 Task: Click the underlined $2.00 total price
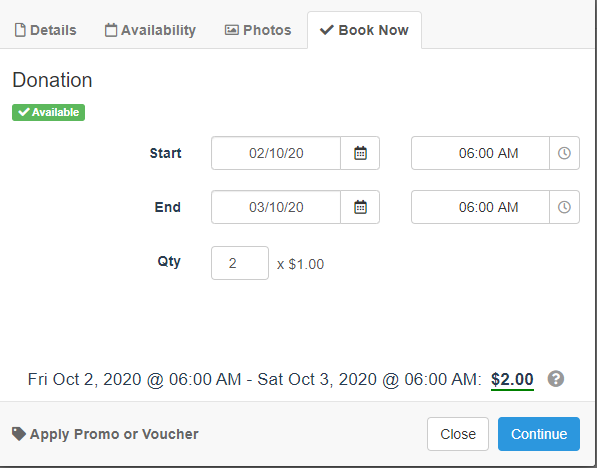(x=512, y=380)
